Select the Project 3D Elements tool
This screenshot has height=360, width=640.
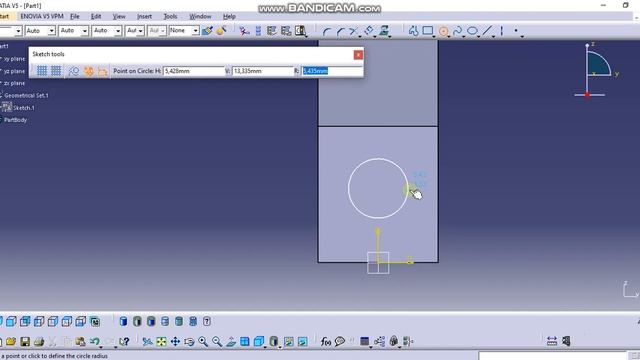(x=384, y=31)
